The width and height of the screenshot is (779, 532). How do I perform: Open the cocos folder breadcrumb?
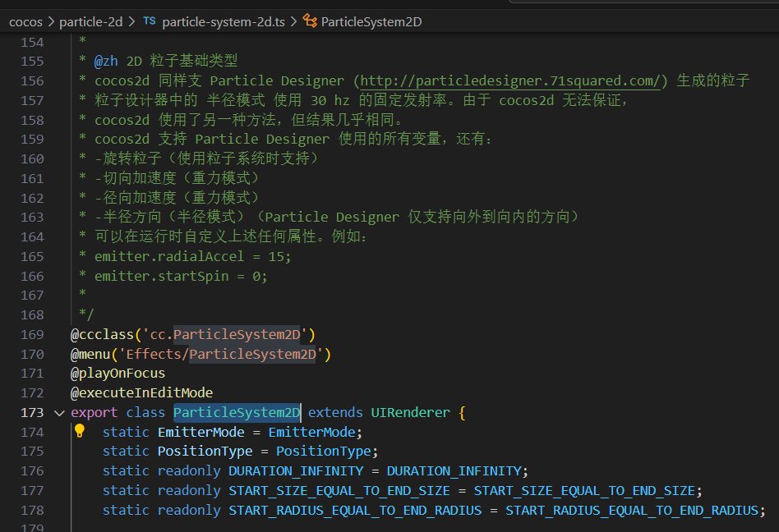[25, 21]
